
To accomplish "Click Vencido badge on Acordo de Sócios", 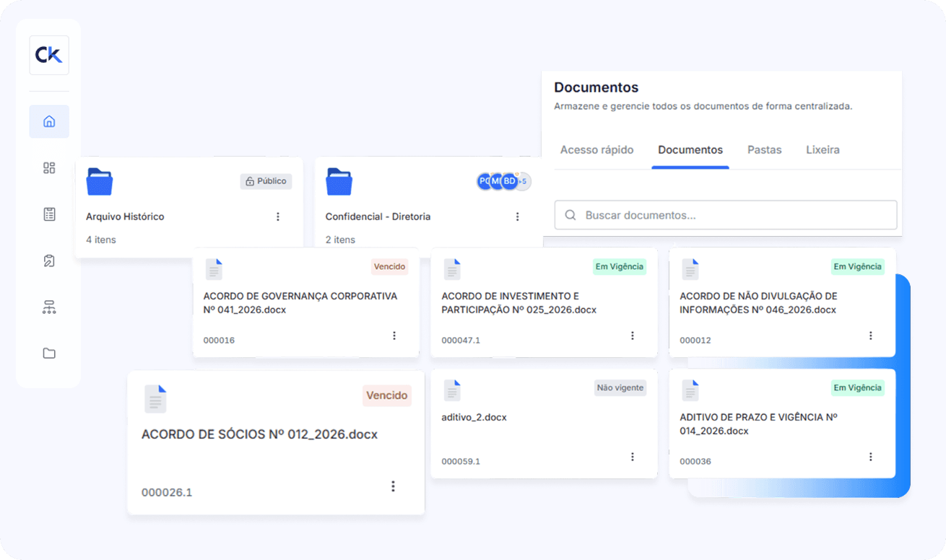I will coord(387,395).
